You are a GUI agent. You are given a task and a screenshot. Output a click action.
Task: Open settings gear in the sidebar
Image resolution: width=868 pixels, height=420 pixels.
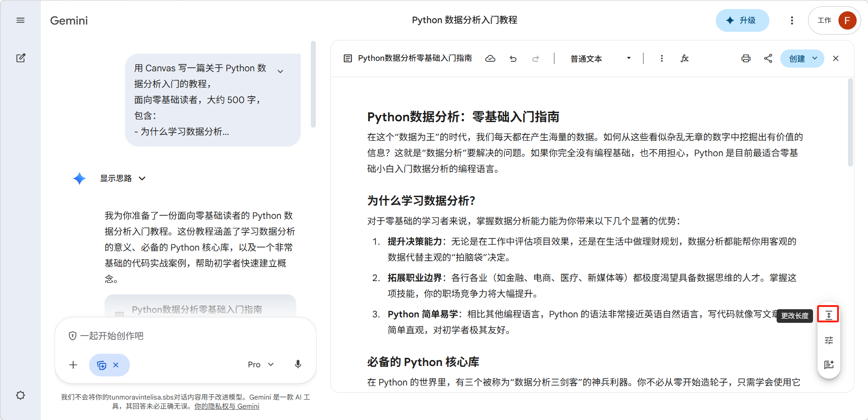(20, 395)
